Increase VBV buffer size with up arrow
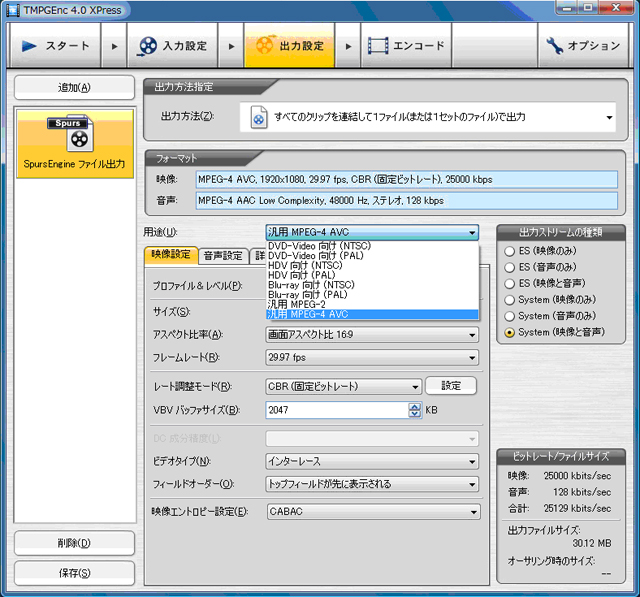The height and width of the screenshot is (597, 640). [415, 406]
